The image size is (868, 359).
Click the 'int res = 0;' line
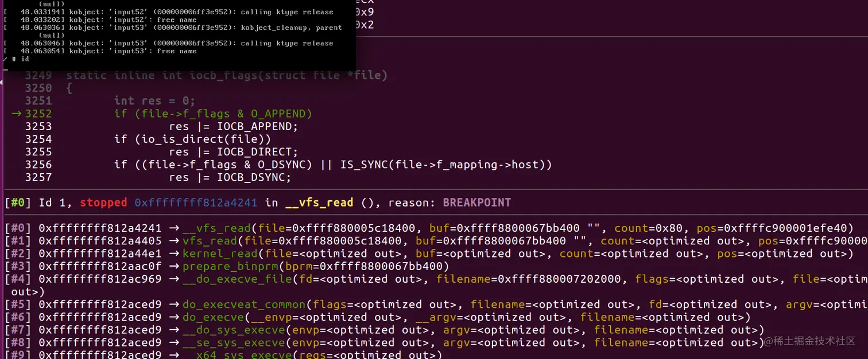pyautogui.click(x=154, y=101)
